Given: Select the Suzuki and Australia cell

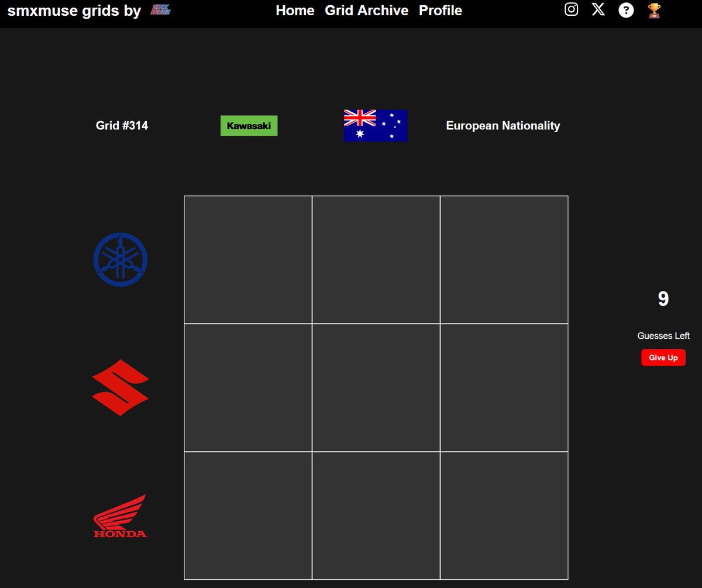Looking at the screenshot, I should 376,388.
